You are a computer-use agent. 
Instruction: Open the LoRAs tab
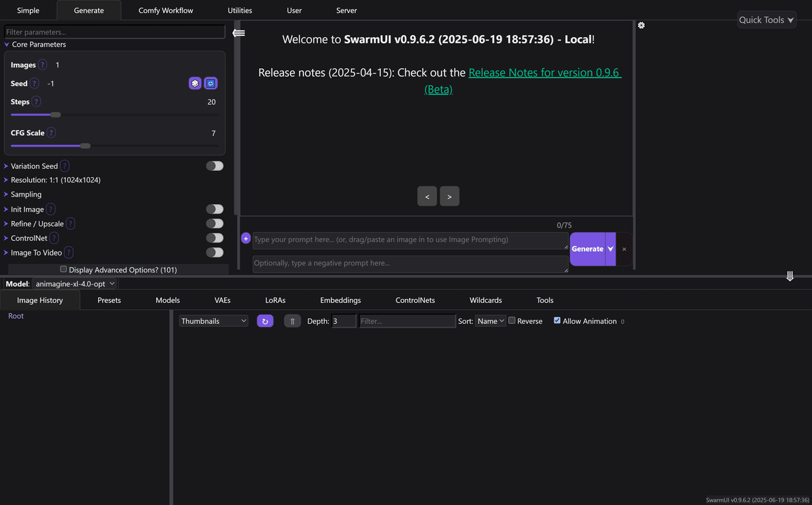275,299
